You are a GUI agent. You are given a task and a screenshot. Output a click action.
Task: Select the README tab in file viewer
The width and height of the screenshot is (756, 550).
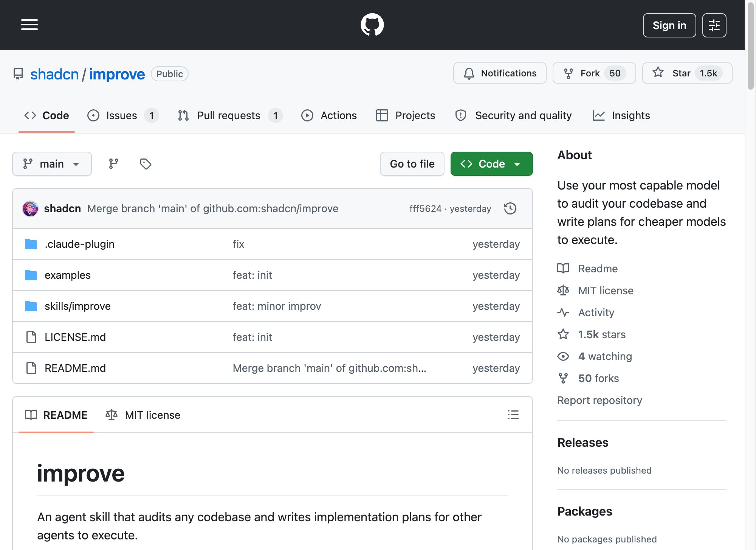(56, 415)
